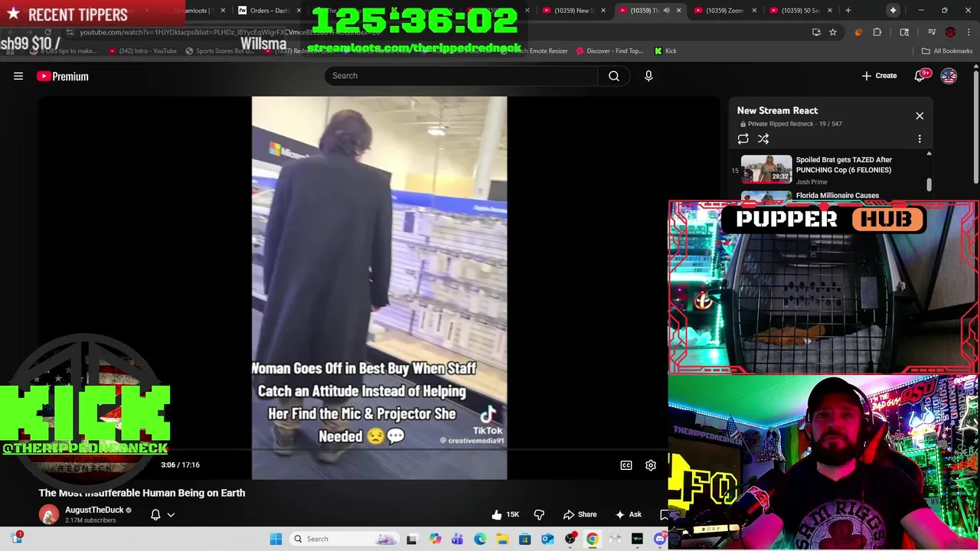Open Task View on taskbar
Viewport: 980px width, 551px height.
click(412, 539)
